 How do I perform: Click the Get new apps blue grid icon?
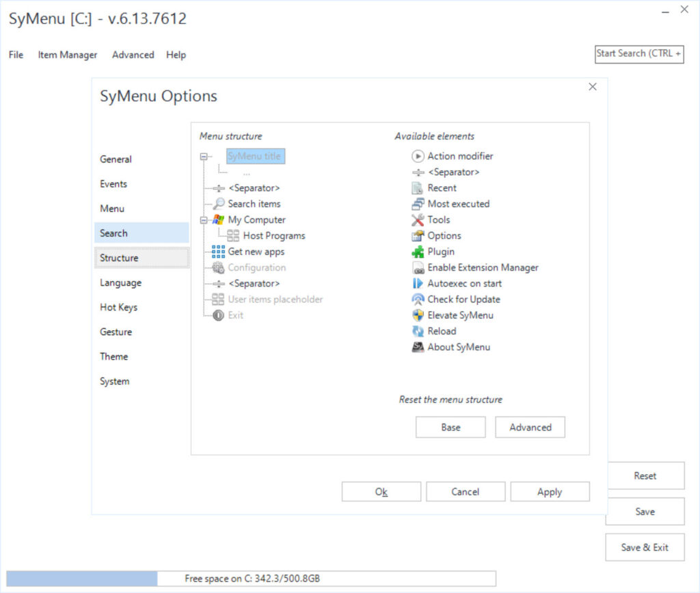coord(218,252)
